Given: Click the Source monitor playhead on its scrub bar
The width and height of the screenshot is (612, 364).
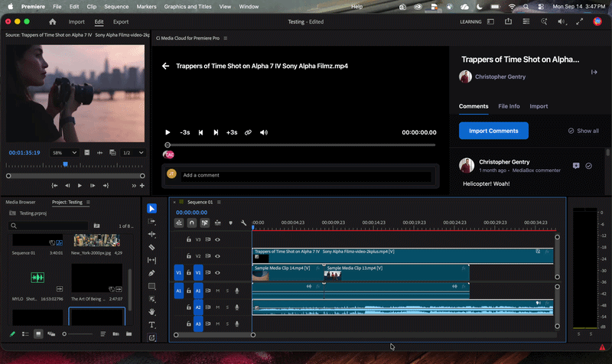Looking at the screenshot, I should tap(66, 164).
